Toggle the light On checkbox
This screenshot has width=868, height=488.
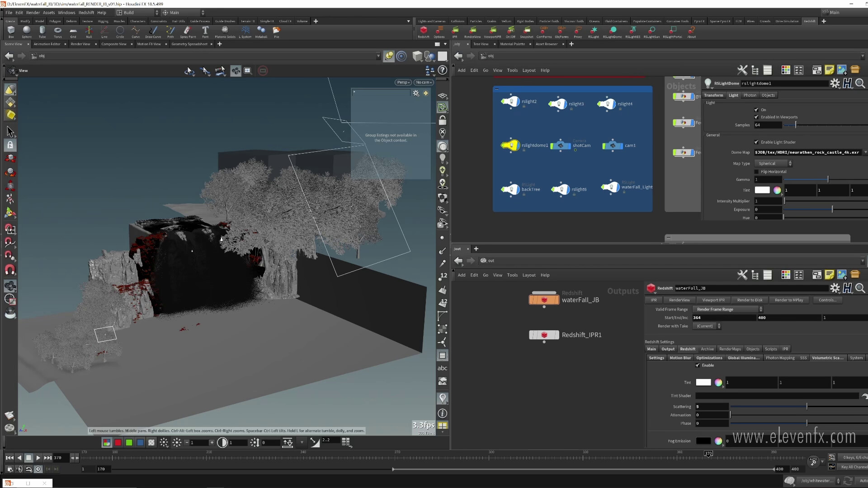(756, 110)
